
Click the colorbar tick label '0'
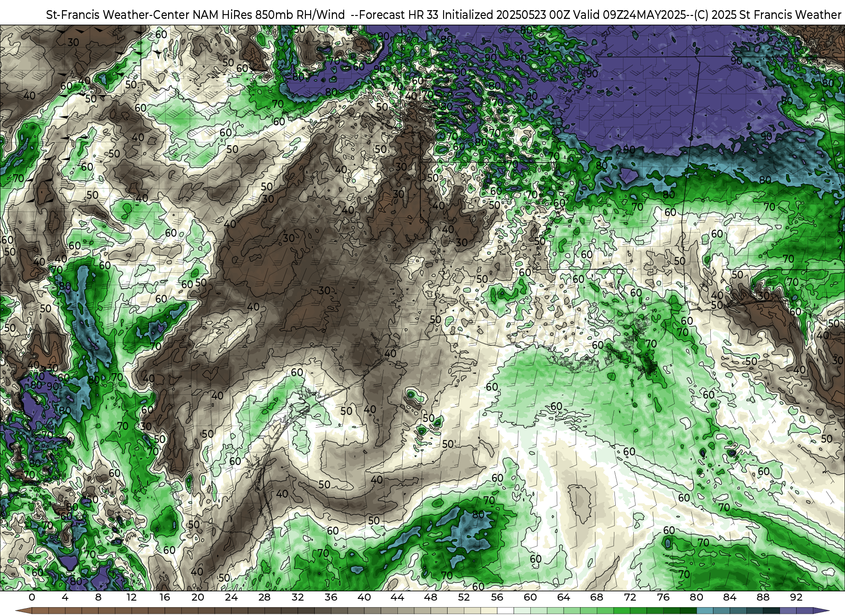coord(32,597)
